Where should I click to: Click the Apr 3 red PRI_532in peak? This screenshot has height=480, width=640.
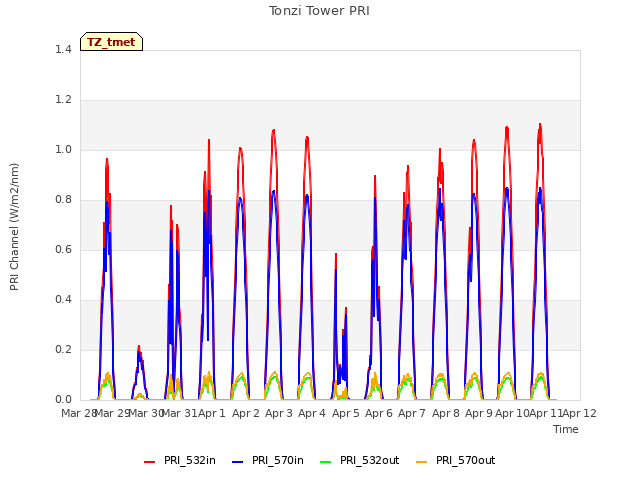point(273,131)
